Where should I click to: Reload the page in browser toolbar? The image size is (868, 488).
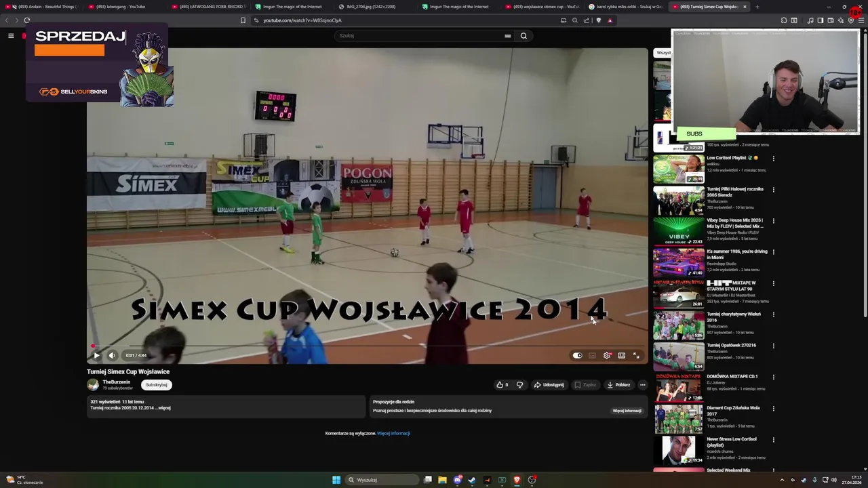click(x=26, y=20)
